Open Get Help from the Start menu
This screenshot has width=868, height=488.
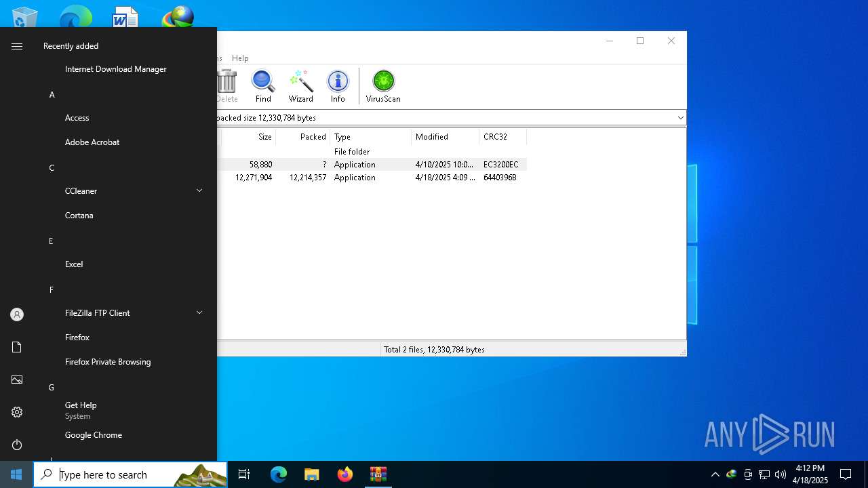pos(81,410)
